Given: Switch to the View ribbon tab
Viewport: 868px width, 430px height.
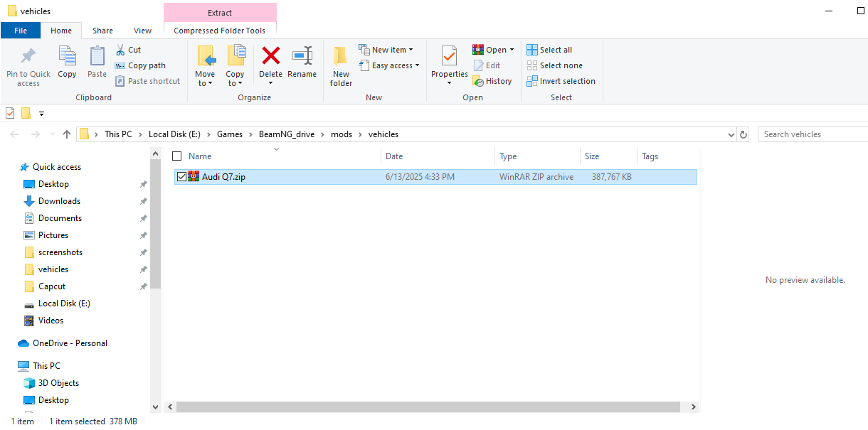Looking at the screenshot, I should [x=143, y=31].
